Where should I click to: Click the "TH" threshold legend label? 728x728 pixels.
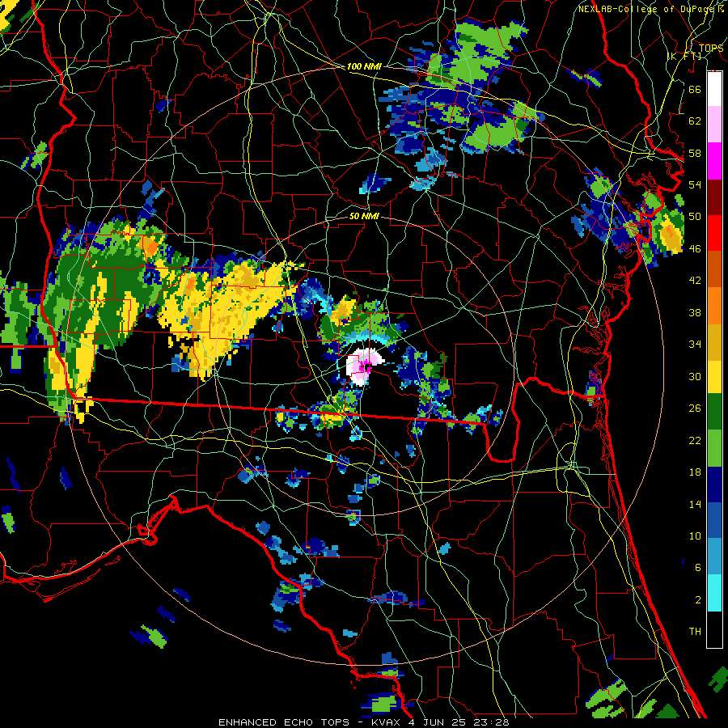tap(695, 632)
